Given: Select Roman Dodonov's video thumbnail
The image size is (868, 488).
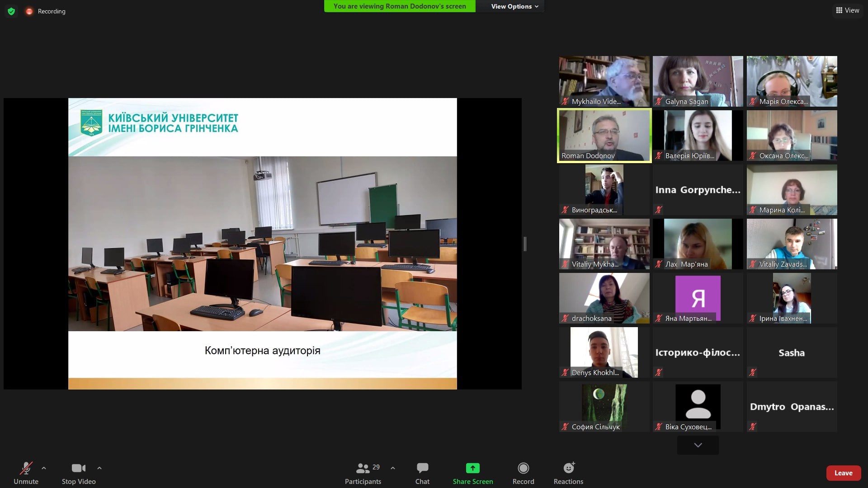Looking at the screenshot, I should coord(604,136).
